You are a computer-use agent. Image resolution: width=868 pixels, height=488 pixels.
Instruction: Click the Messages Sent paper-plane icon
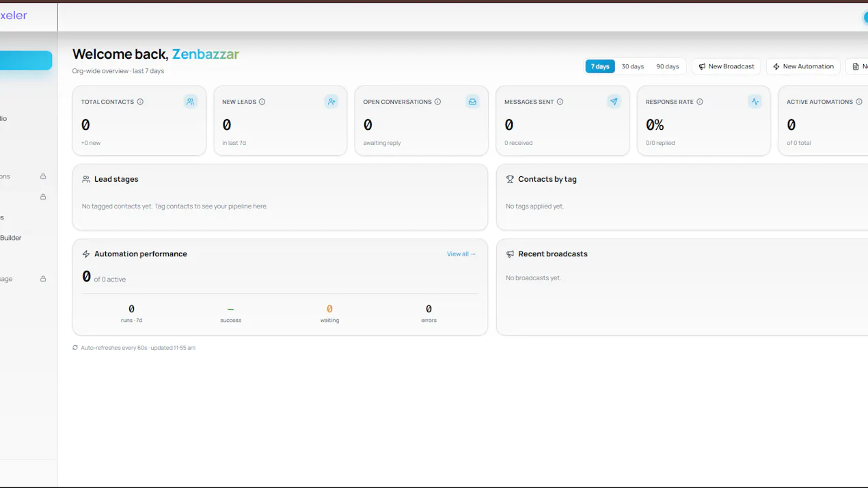pyautogui.click(x=614, y=102)
